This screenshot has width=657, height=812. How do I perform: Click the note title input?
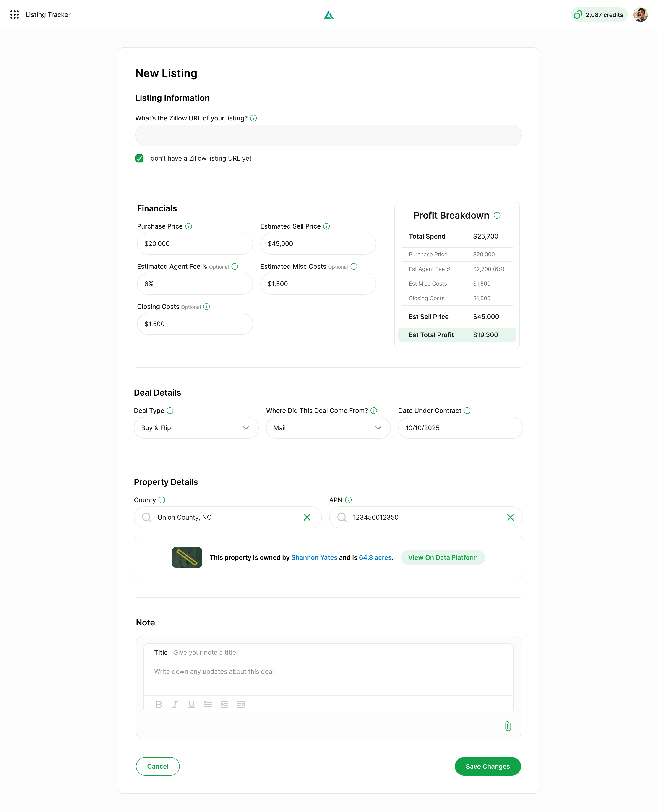tap(328, 652)
